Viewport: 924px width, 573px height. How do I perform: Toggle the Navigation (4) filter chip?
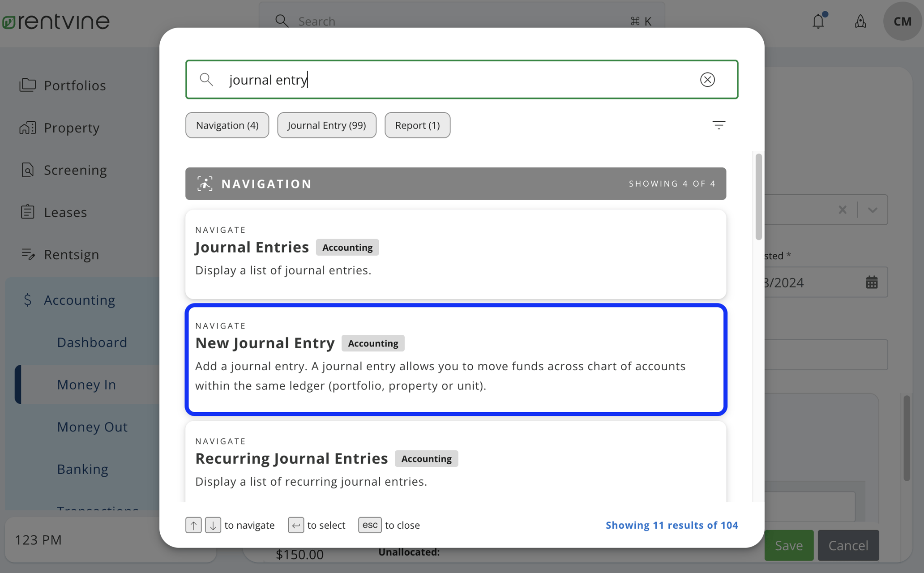tap(227, 125)
